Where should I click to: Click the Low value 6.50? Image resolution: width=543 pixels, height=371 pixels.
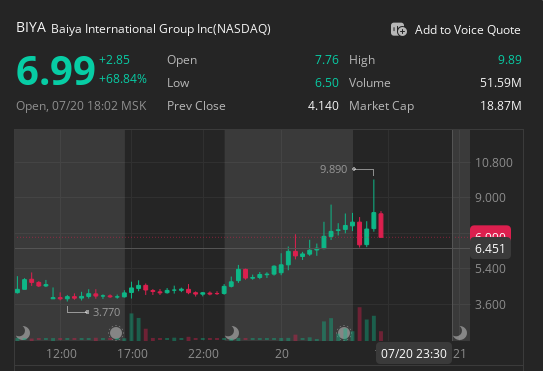[x=327, y=83]
